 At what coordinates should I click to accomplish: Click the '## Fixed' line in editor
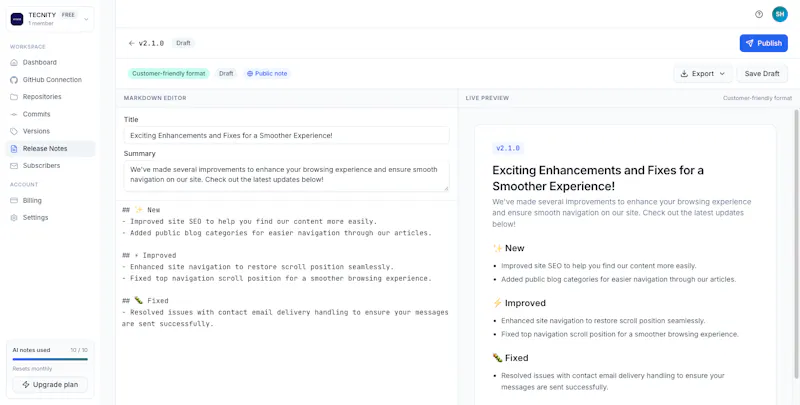pyautogui.click(x=145, y=301)
